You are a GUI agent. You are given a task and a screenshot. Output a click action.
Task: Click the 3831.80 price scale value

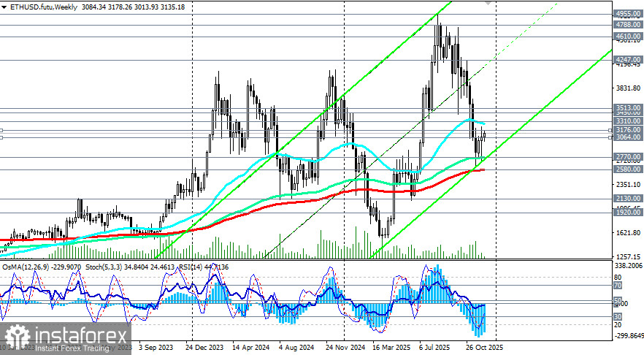(x=629, y=88)
